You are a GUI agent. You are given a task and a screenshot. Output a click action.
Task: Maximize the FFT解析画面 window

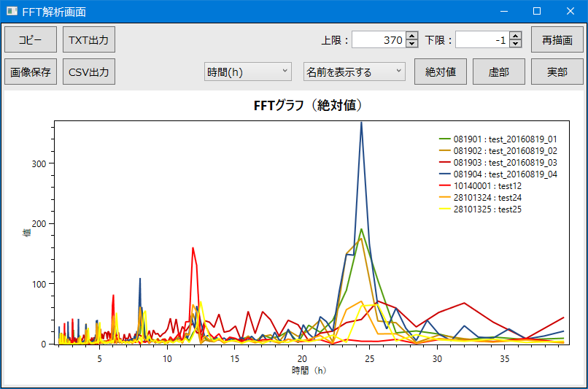pyautogui.click(x=537, y=11)
